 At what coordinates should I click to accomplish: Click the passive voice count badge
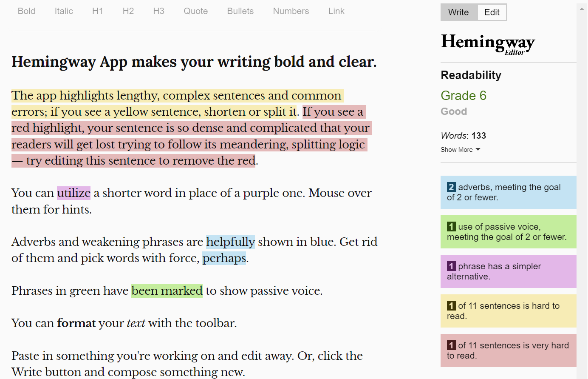[x=451, y=227]
